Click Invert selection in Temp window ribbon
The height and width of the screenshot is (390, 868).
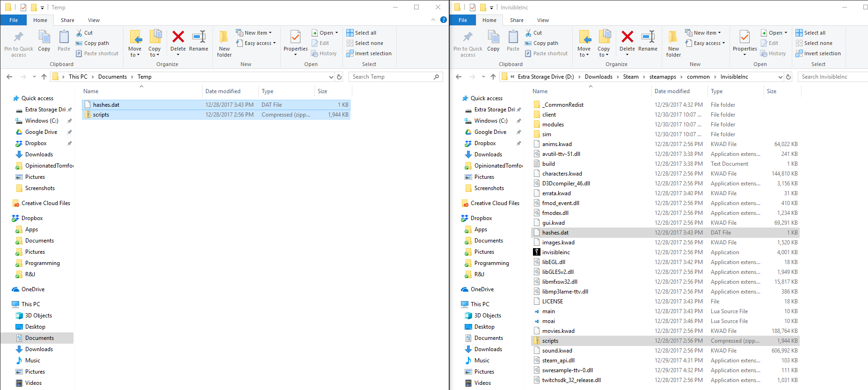point(369,53)
